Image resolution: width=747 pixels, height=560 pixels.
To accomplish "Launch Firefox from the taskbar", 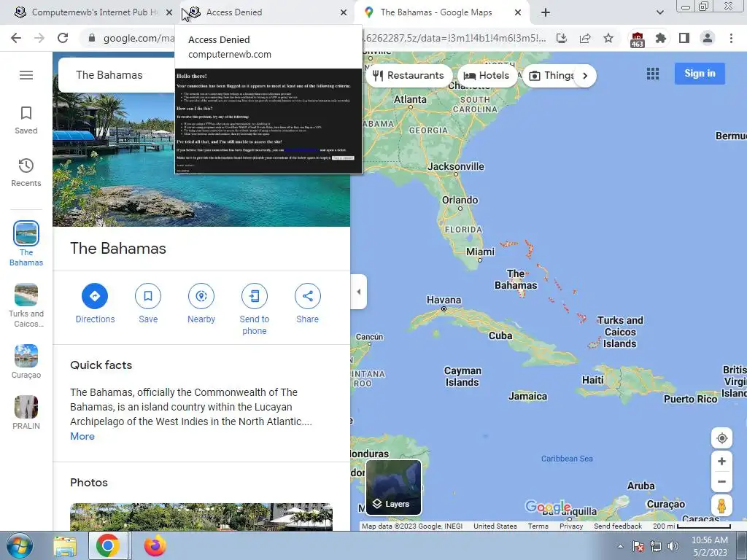I will point(155,546).
